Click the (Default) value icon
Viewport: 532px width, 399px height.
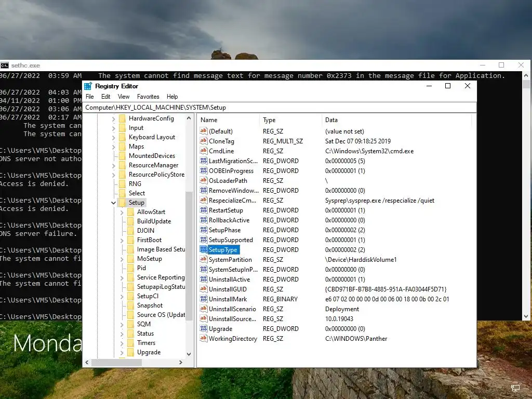click(x=204, y=131)
